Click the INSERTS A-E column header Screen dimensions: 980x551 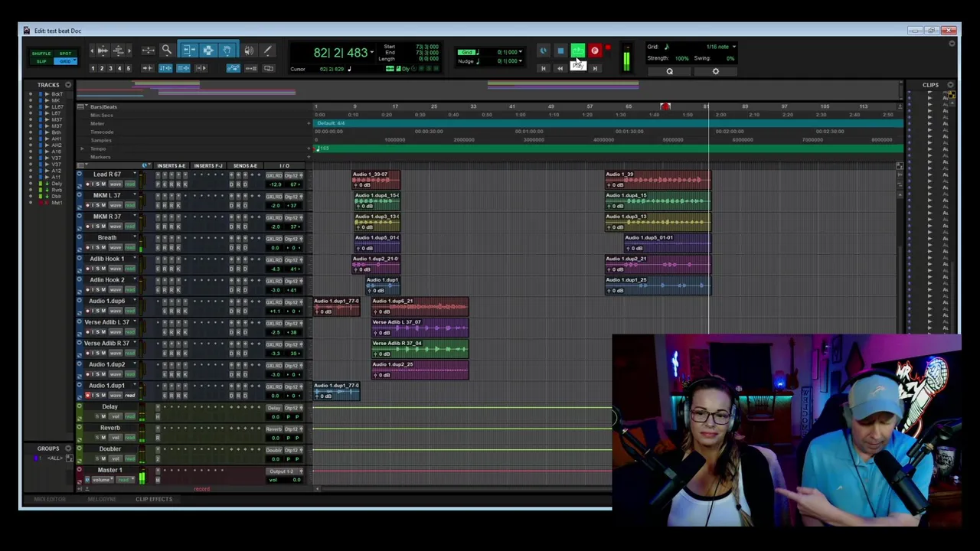171,165
